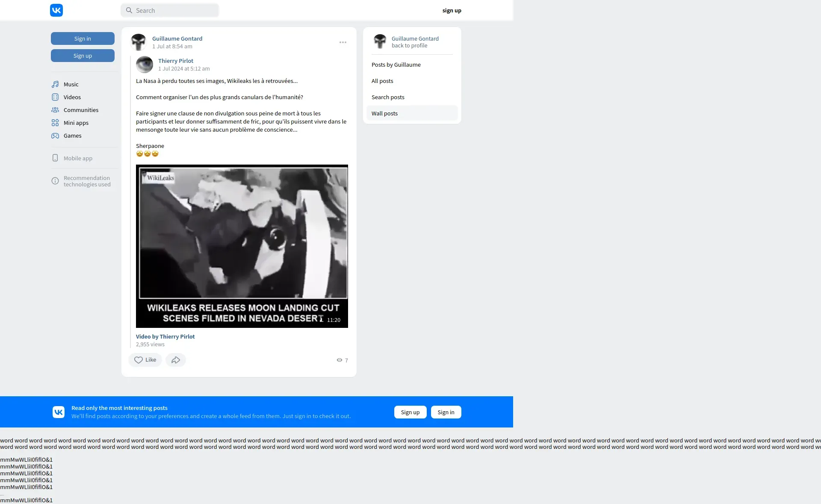Select All posts filter

click(x=382, y=81)
